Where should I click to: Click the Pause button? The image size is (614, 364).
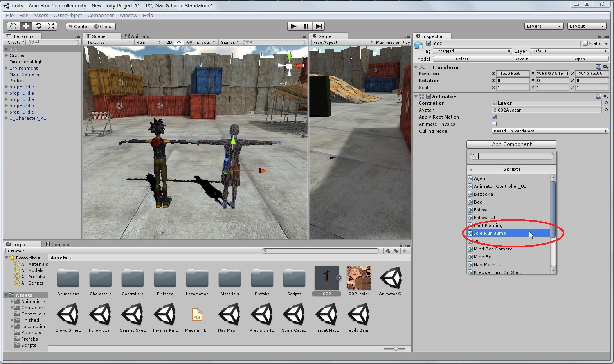point(306,26)
